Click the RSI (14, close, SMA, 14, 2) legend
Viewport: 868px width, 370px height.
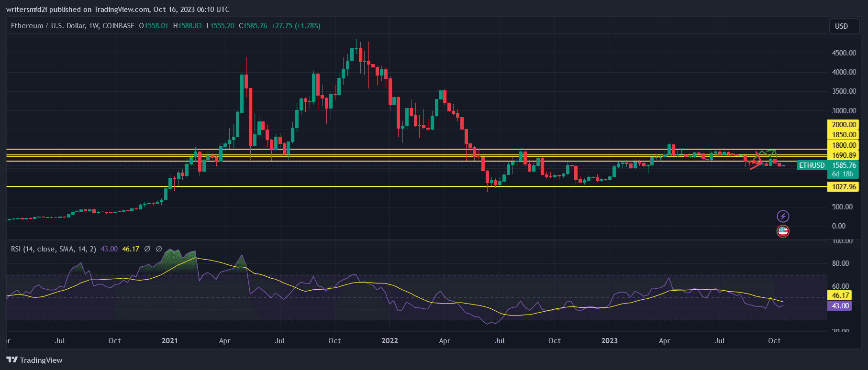[x=54, y=249]
